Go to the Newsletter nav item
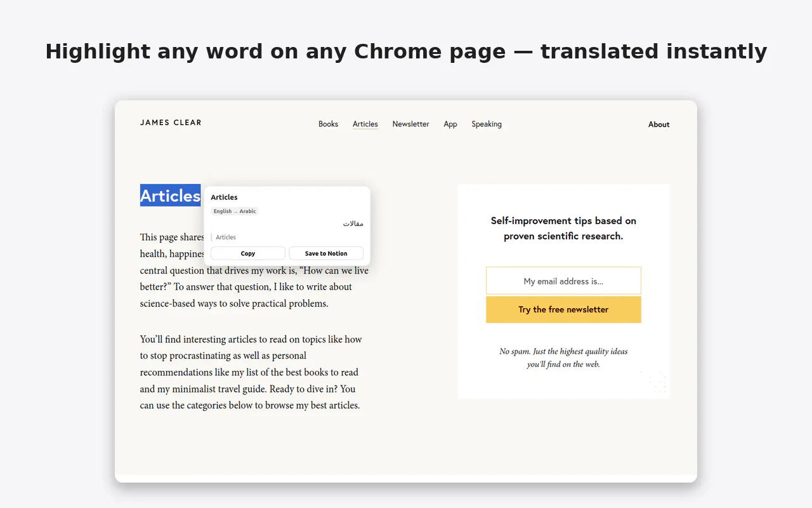This screenshot has width=812, height=508. click(x=410, y=124)
